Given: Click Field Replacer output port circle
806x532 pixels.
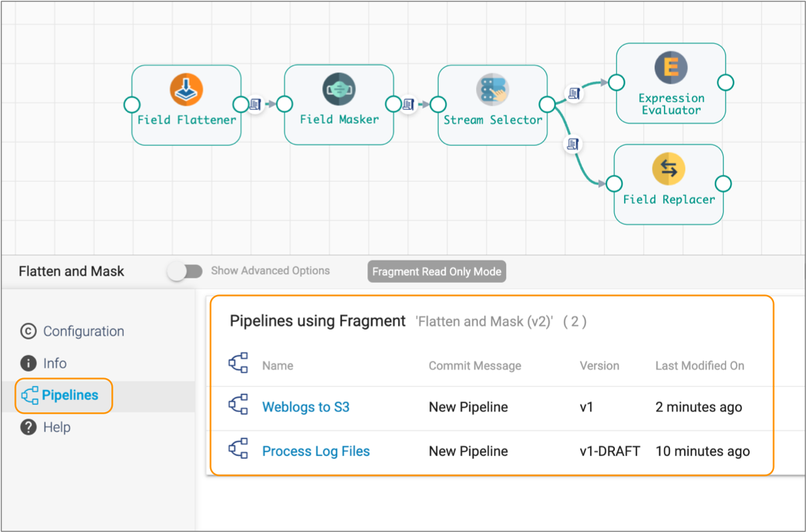Looking at the screenshot, I should tap(724, 184).
